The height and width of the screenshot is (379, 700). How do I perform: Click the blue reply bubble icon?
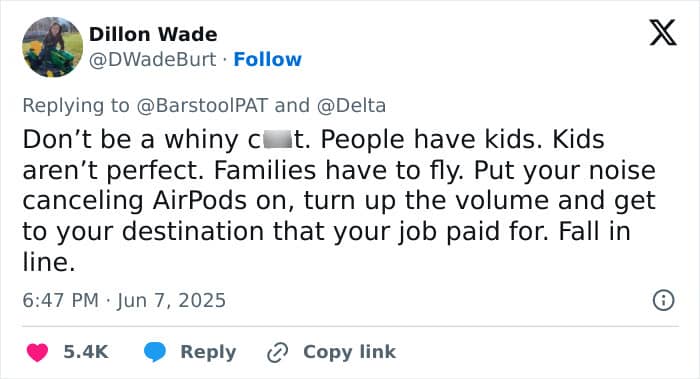pos(155,352)
